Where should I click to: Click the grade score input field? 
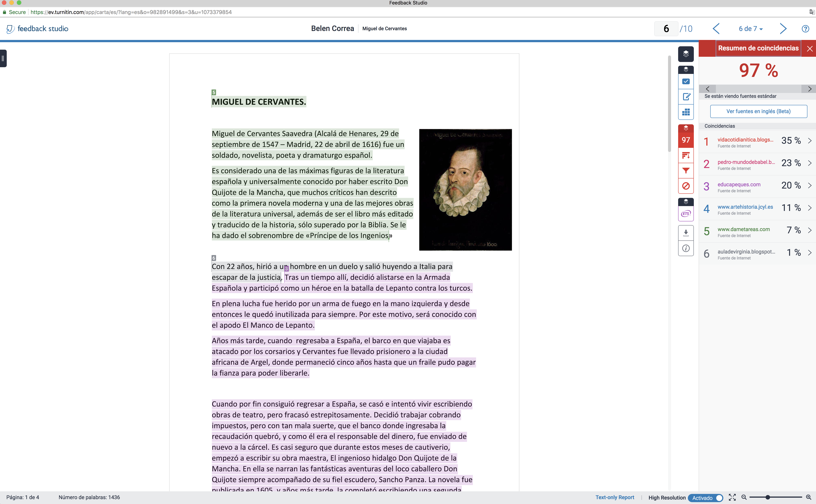666,29
